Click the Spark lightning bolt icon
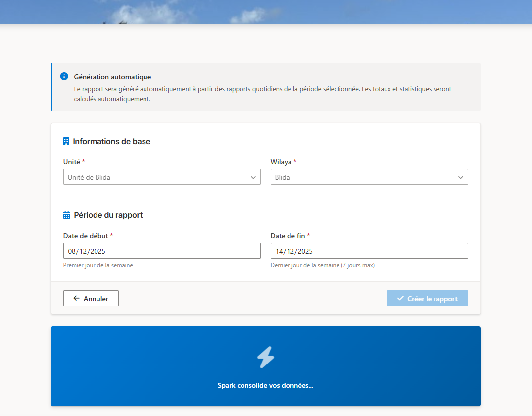This screenshot has height=416, width=532. [x=266, y=357]
